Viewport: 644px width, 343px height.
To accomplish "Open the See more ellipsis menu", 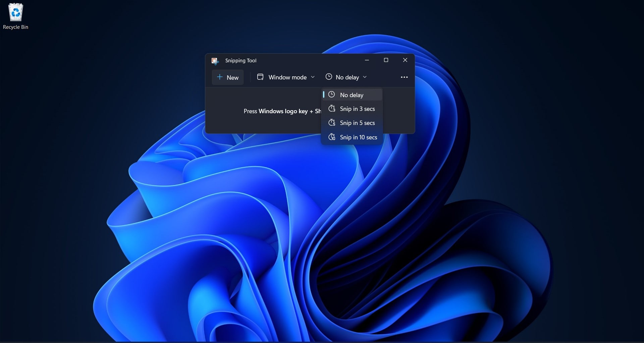I will click(x=404, y=77).
